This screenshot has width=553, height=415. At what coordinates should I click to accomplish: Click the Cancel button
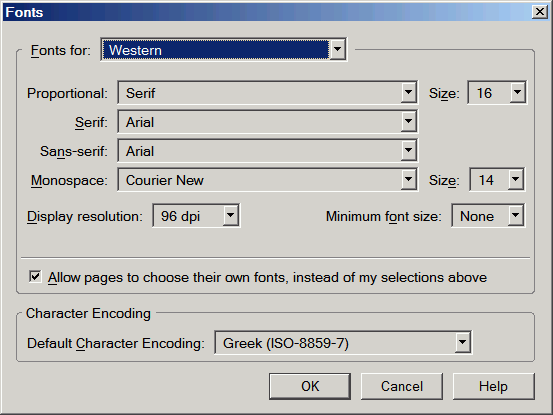(402, 386)
